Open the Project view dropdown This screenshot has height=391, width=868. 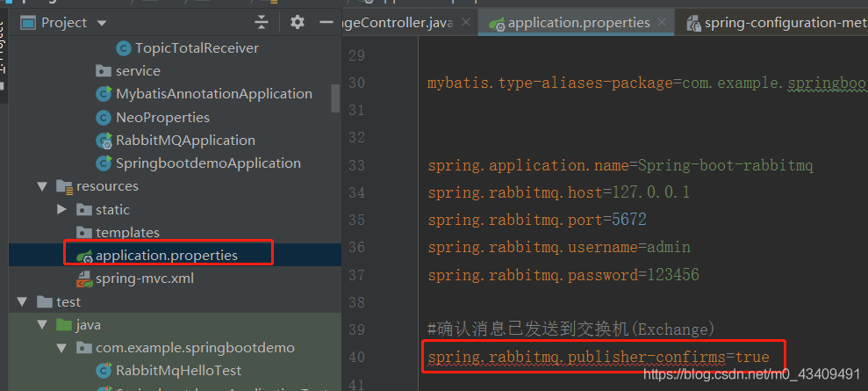click(101, 23)
